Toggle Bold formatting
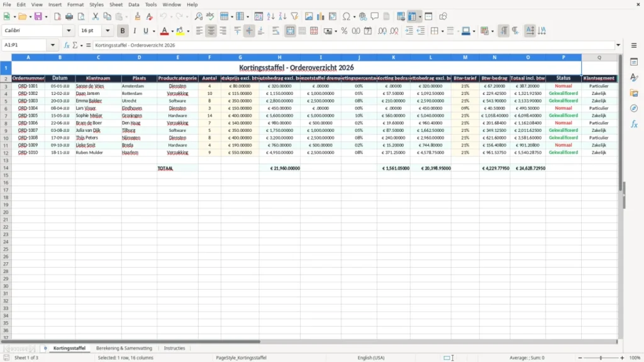Screen dimensions: 644x362 (123, 31)
